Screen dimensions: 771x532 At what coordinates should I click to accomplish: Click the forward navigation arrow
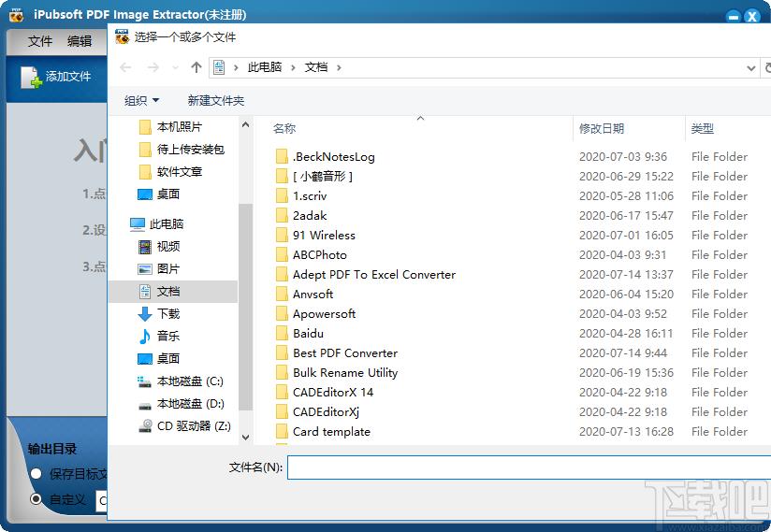[x=153, y=67]
